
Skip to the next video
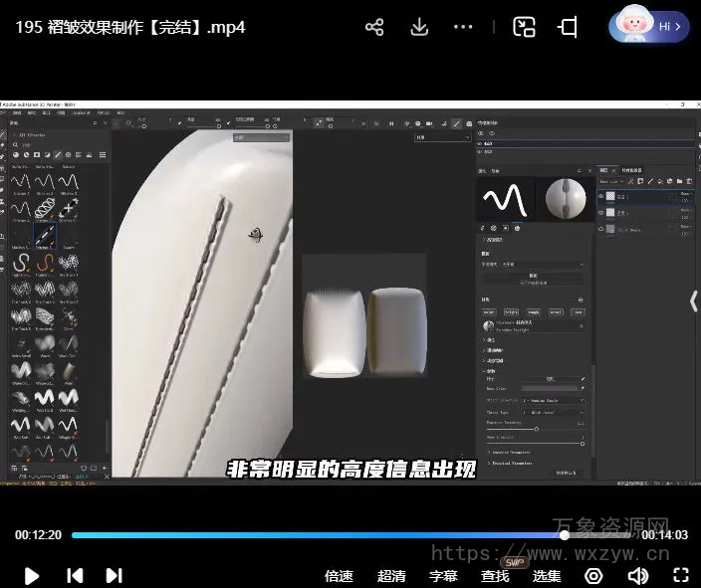click(115, 575)
